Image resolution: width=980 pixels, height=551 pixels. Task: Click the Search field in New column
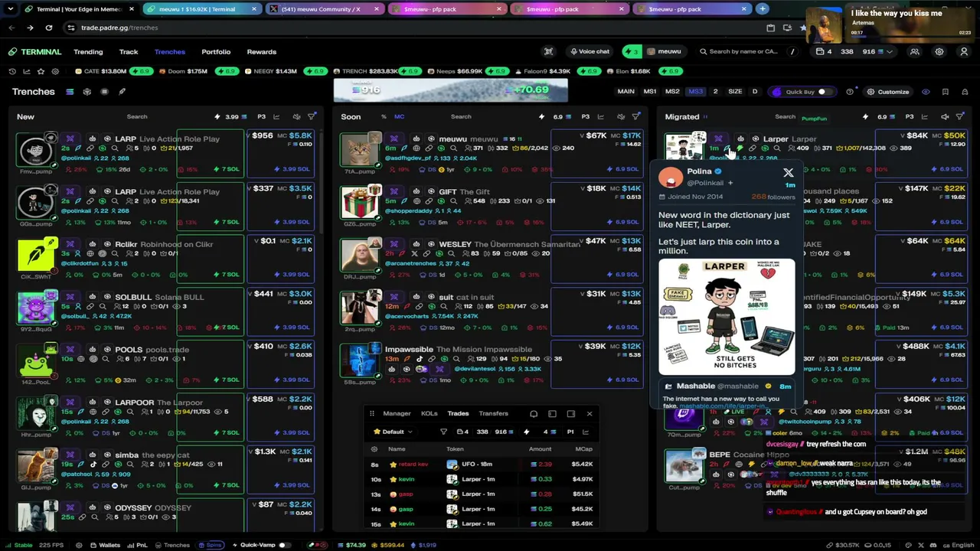pos(137,117)
